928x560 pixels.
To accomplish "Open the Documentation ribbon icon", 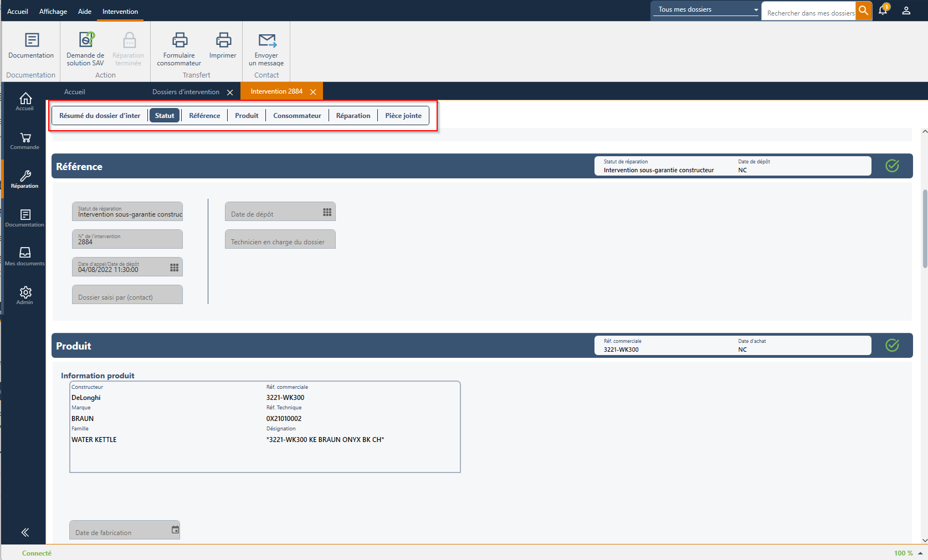I will (x=32, y=40).
